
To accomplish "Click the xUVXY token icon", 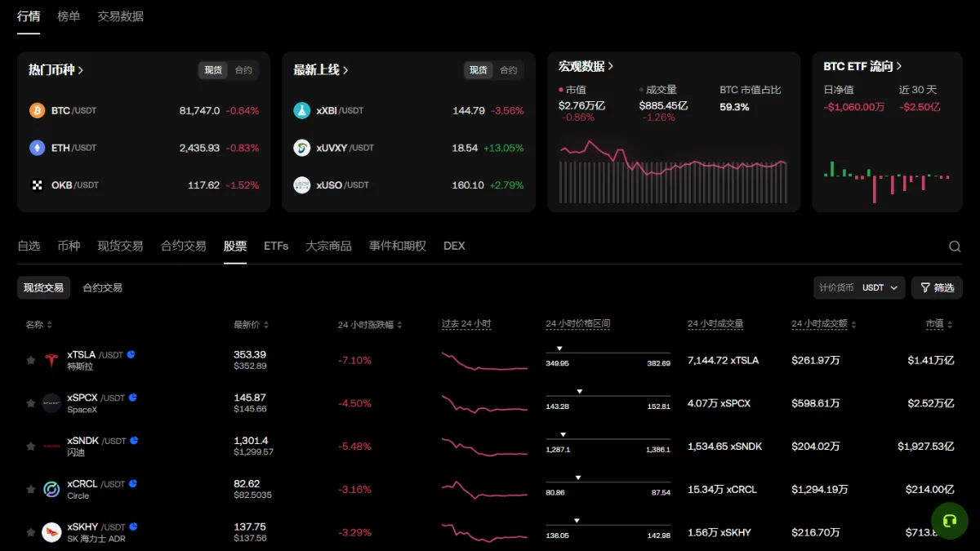I will pyautogui.click(x=302, y=148).
